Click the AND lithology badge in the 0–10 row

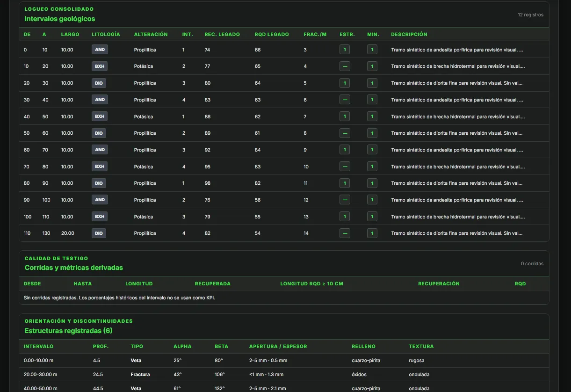pos(100,50)
